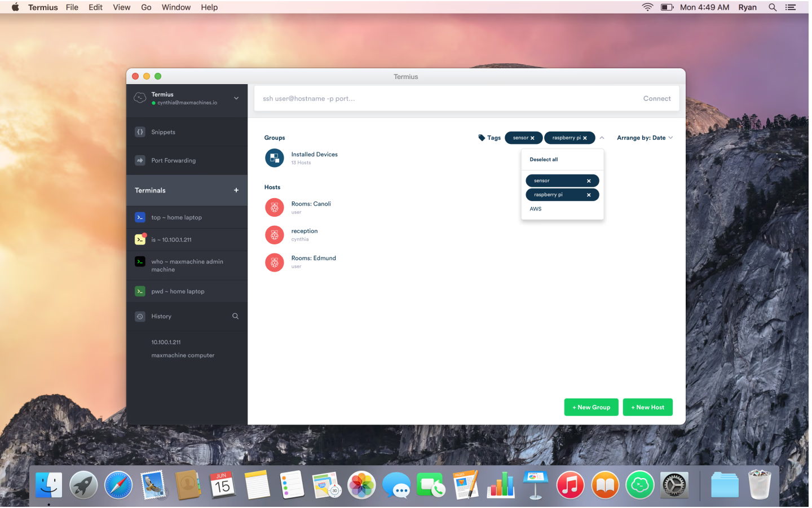Image resolution: width=812 pixels, height=508 pixels.
Task: Click the Termius cloud account icon
Action: tap(140, 98)
